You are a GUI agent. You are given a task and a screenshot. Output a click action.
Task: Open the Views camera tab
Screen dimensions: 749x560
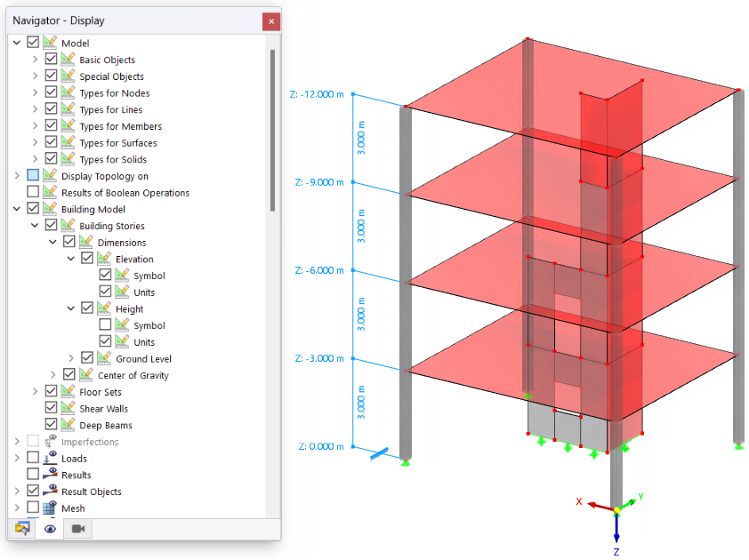pyautogui.click(x=78, y=529)
